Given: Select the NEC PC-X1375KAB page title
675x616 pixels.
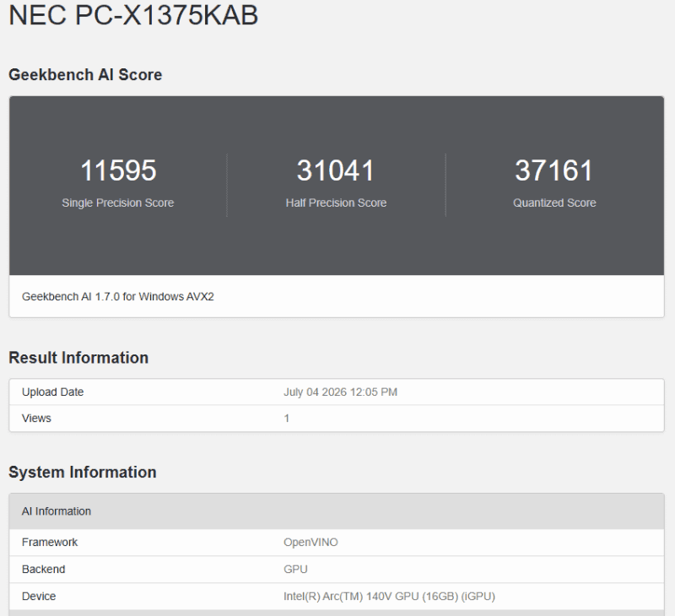Looking at the screenshot, I should [x=133, y=14].
